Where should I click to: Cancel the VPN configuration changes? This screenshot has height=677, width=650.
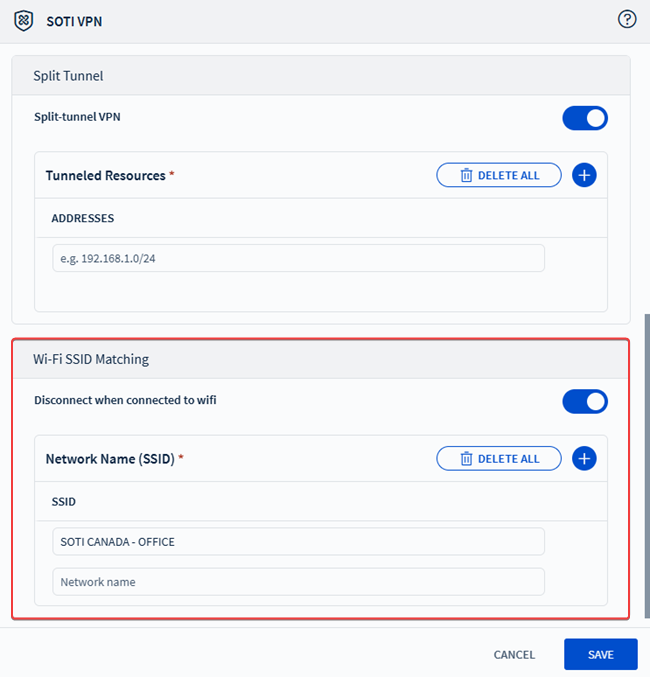coord(514,655)
